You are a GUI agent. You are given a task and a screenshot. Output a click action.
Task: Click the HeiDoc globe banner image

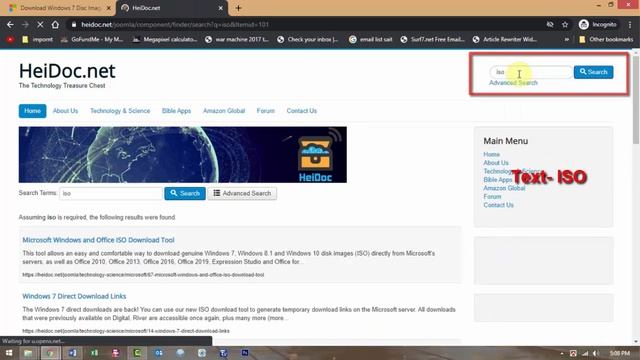pyautogui.click(x=183, y=155)
